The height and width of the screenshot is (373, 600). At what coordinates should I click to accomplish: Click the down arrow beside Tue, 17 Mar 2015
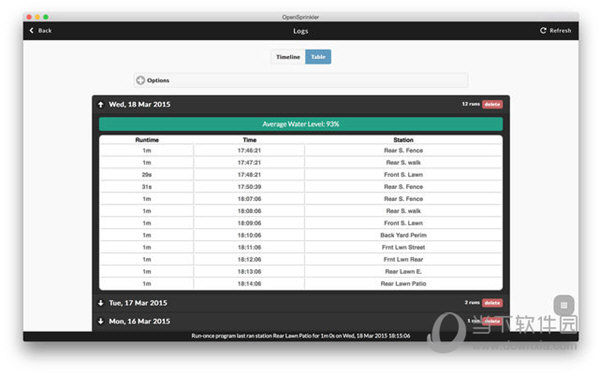(101, 303)
